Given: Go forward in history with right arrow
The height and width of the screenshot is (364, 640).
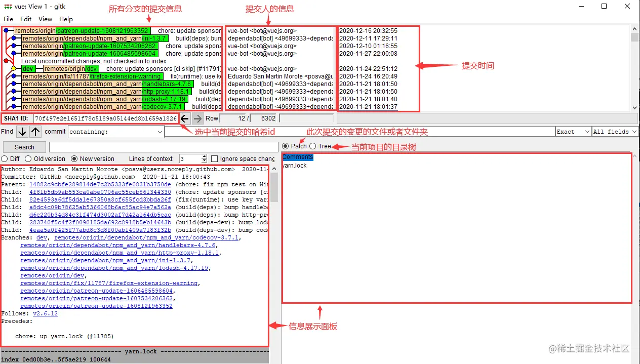Looking at the screenshot, I should click(x=198, y=118).
